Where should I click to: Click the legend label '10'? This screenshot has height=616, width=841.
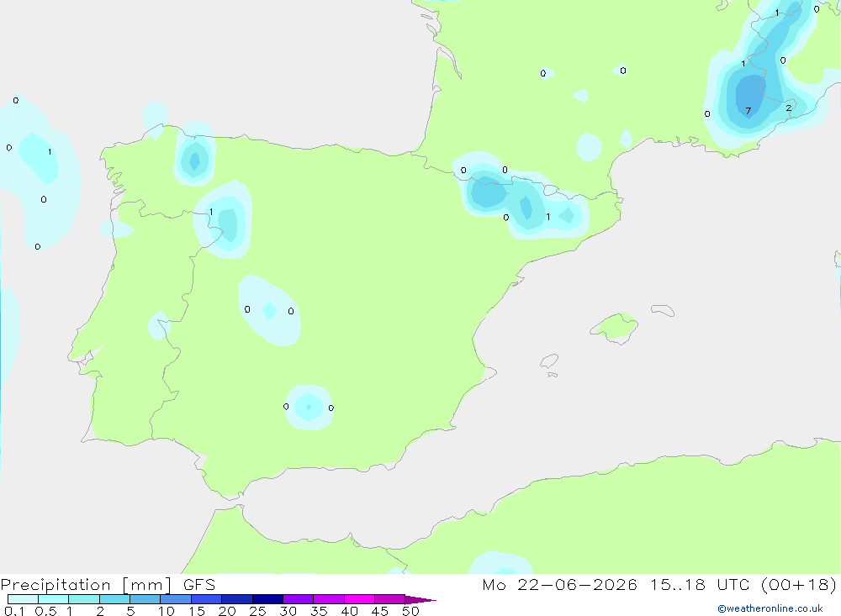tap(167, 611)
